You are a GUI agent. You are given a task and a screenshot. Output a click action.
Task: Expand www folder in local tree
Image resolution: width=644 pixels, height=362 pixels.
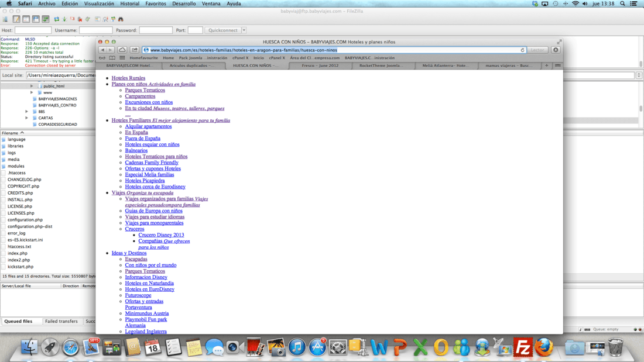[x=32, y=93]
